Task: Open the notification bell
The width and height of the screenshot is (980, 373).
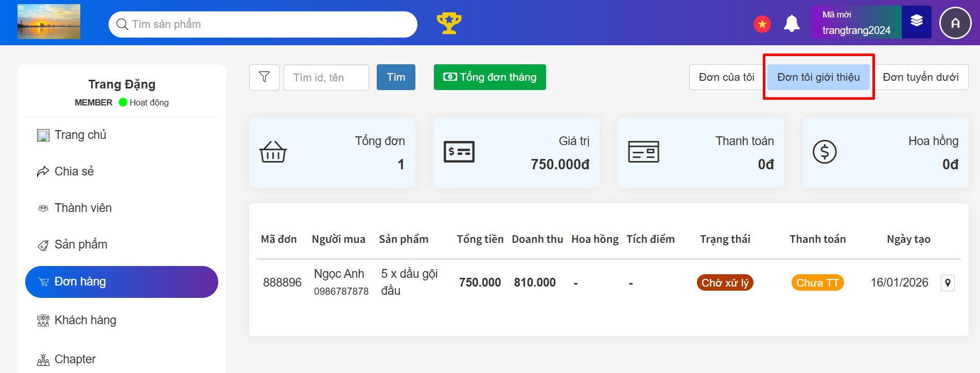Action: (x=792, y=24)
